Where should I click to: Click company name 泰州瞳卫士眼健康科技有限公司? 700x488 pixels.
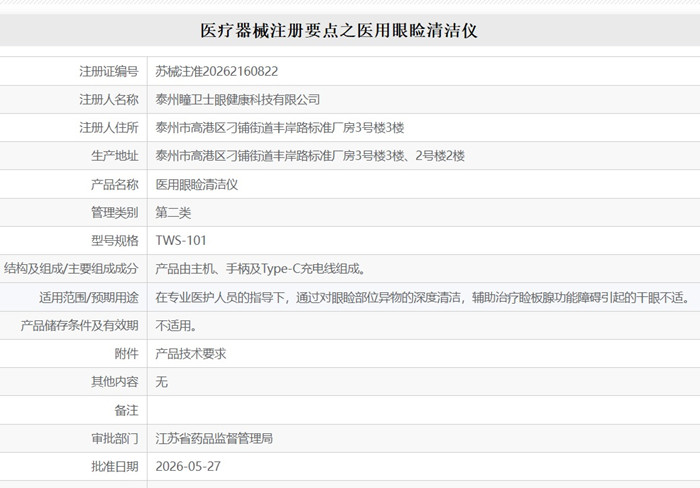tap(238, 100)
